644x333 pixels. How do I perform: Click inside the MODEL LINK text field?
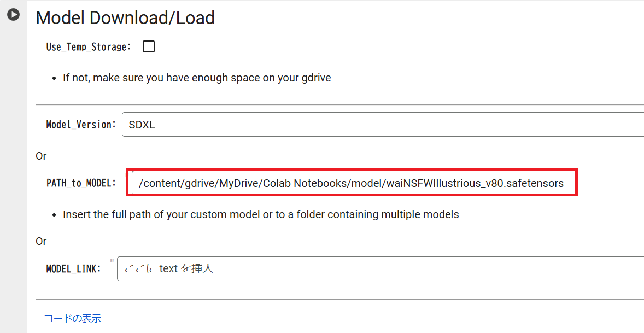pos(328,268)
